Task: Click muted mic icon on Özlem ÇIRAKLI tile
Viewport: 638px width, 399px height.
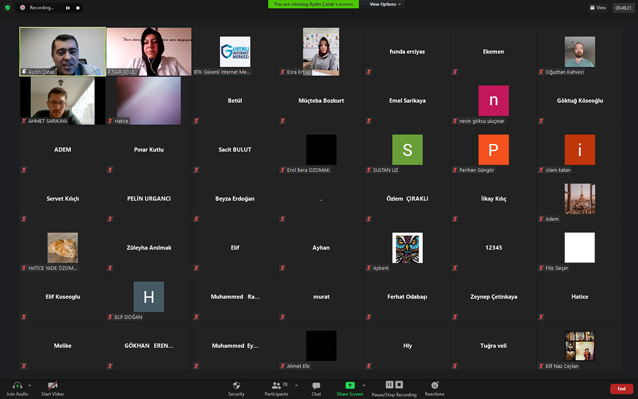Action: tap(369, 219)
